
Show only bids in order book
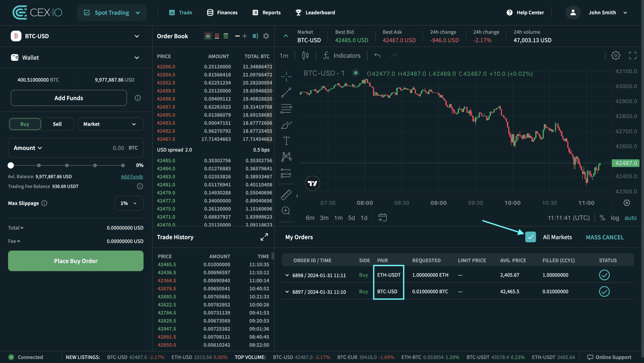point(226,36)
